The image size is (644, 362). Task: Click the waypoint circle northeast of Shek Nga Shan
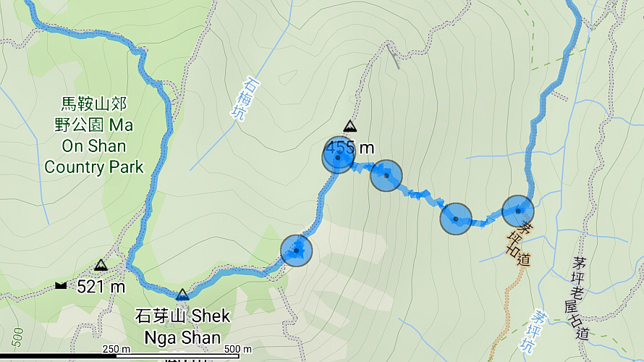[297, 251]
